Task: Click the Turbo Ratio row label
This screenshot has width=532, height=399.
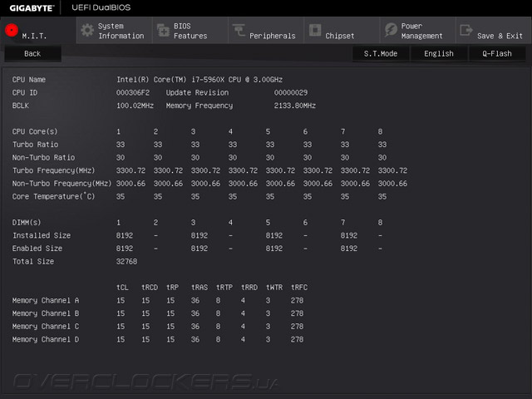Action: (x=35, y=145)
